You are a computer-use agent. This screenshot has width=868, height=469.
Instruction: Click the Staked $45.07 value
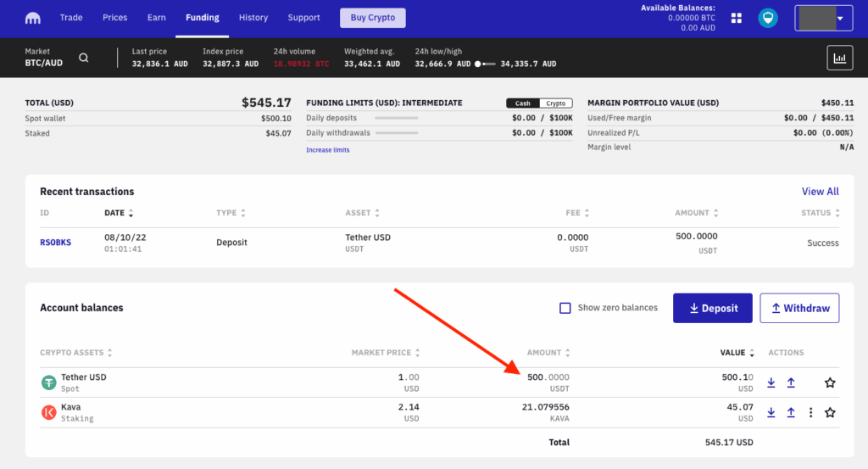coord(278,133)
